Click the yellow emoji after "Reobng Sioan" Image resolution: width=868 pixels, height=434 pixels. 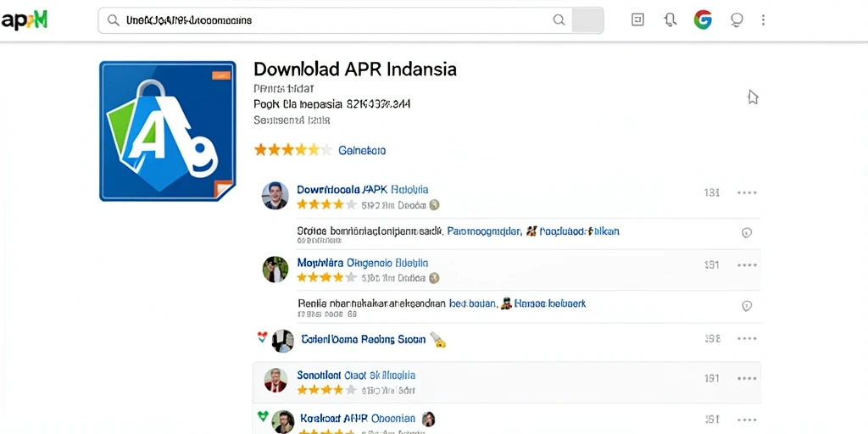pos(438,340)
